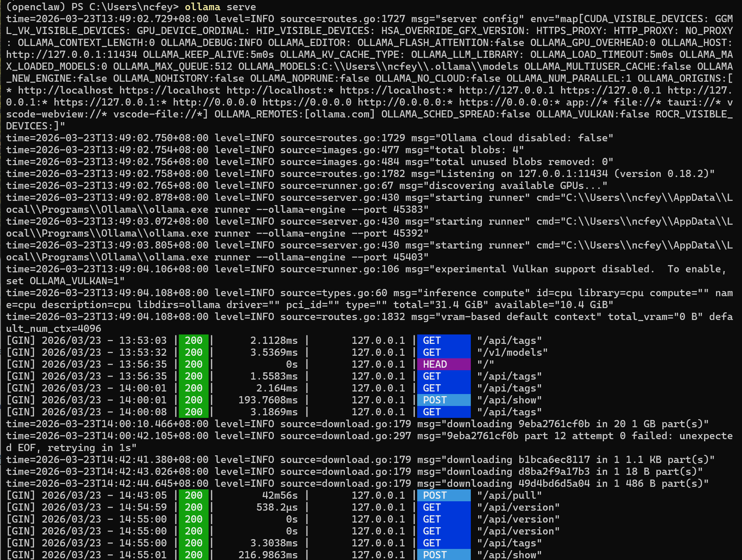The height and width of the screenshot is (560, 742).
Task: Click the blob hash b1bca6ec8117
Action: point(554,460)
